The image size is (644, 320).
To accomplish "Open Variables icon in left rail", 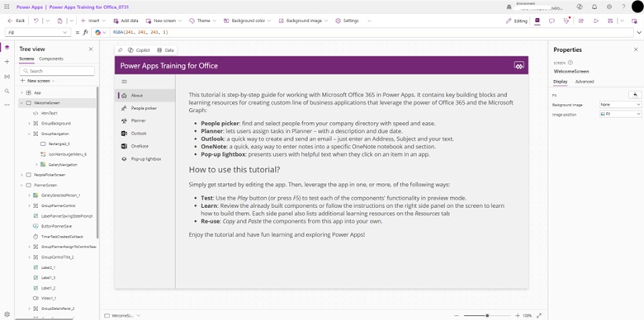I will coord(7,77).
